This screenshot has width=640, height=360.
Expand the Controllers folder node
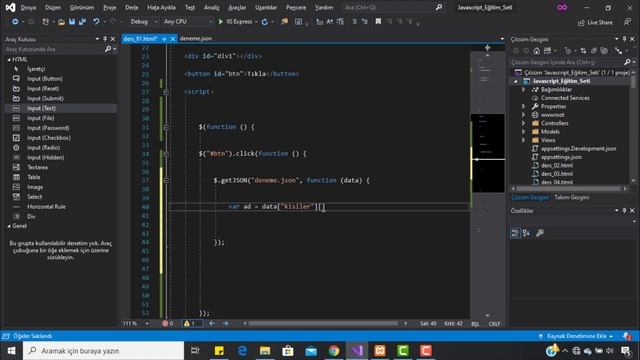pos(524,123)
